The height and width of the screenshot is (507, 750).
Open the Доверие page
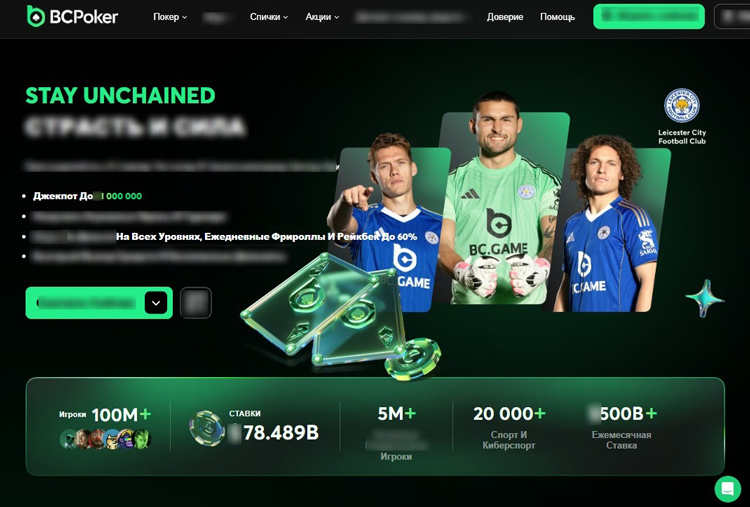point(505,17)
